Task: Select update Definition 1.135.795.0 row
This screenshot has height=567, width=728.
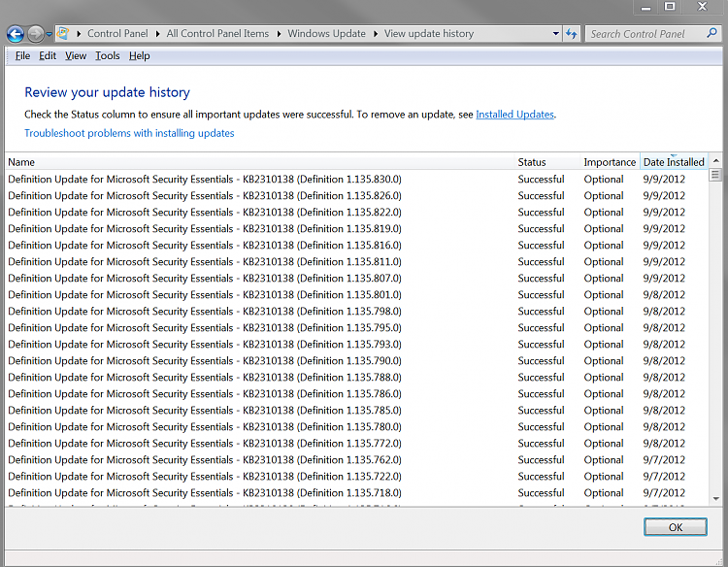Action: pyautogui.click(x=356, y=328)
